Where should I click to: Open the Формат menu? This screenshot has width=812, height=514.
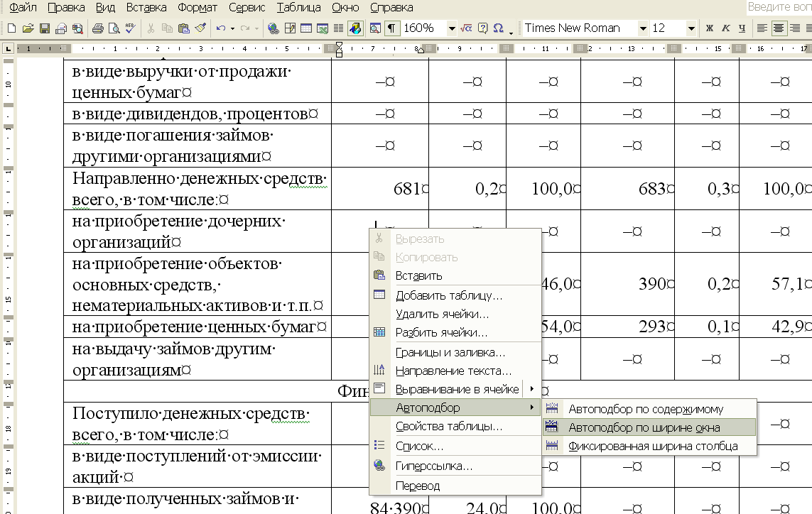(x=197, y=7)
